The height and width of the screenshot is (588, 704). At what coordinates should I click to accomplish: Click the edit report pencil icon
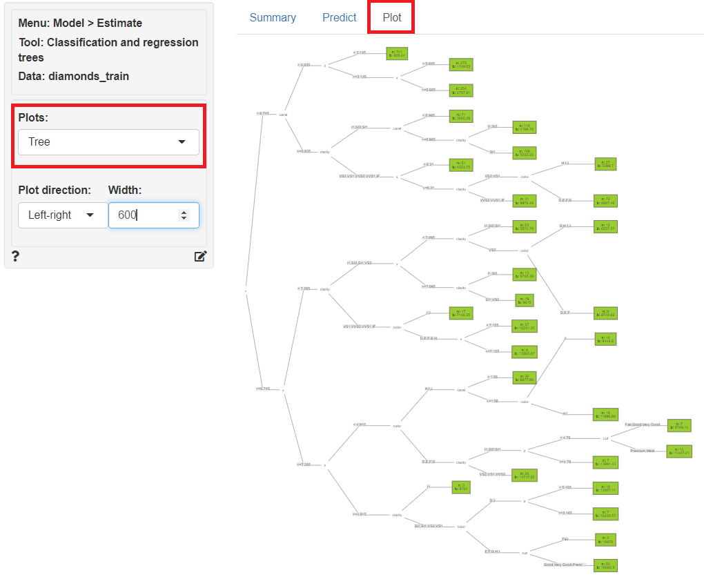point(200,257)
